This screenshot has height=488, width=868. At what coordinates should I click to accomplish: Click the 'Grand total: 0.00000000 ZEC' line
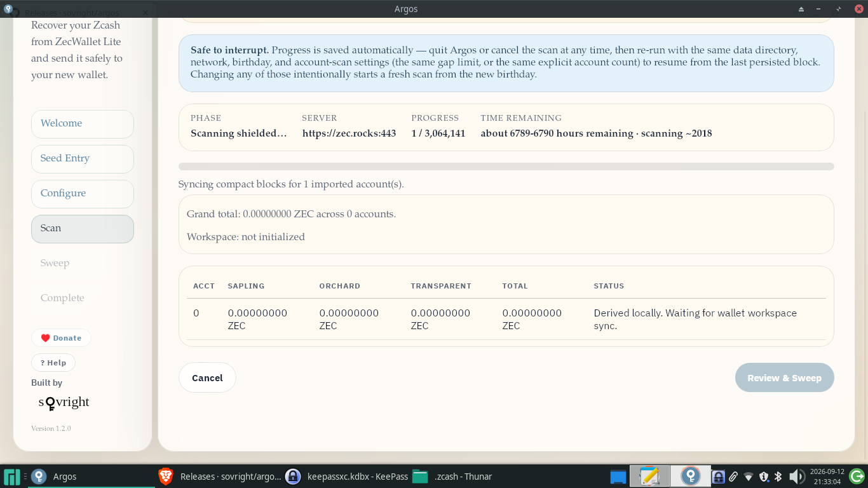tap(291, 214)
